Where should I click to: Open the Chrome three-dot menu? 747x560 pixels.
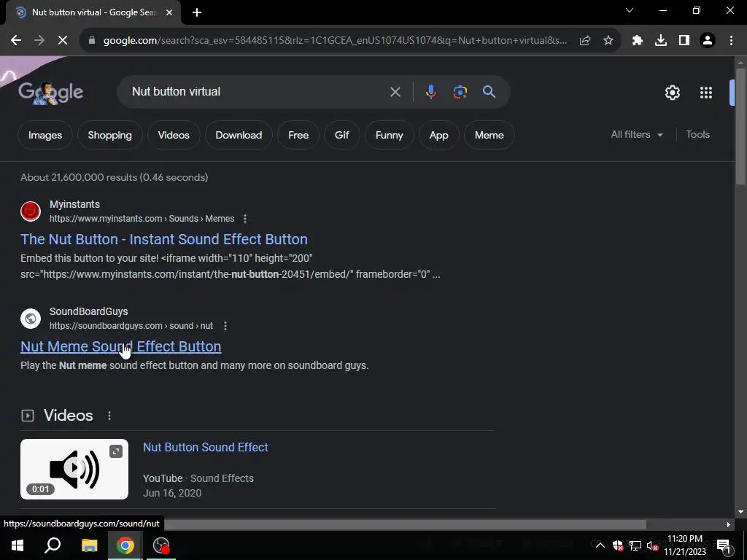coord(731,41)
